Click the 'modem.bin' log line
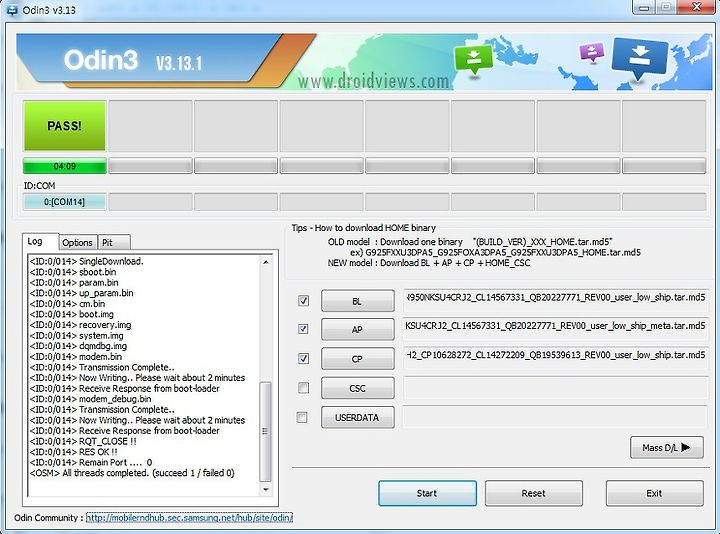Image resolution: width=720 pixels, height=534 pixels. point(76,357)
